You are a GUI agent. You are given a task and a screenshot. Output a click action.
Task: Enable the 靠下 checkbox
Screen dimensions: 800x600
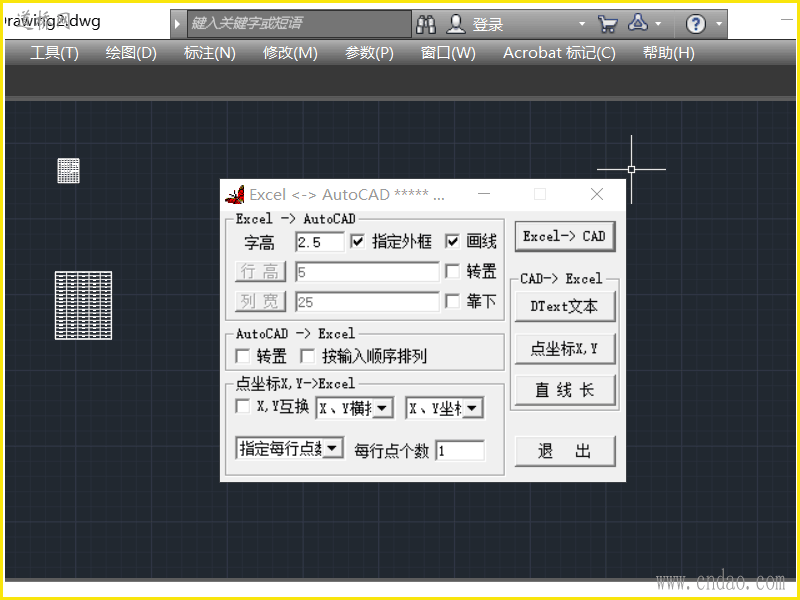(x=452, y=301)
